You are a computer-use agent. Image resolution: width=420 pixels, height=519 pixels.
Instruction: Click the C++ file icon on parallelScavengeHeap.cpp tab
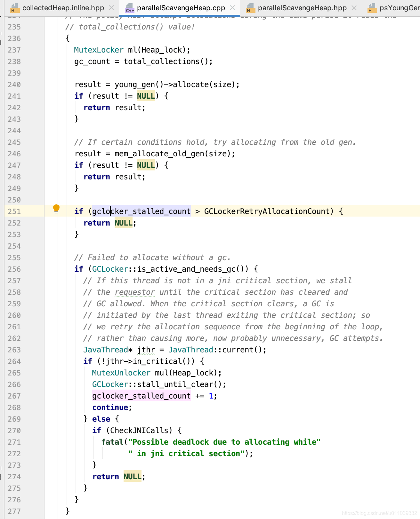pos(129,8)
